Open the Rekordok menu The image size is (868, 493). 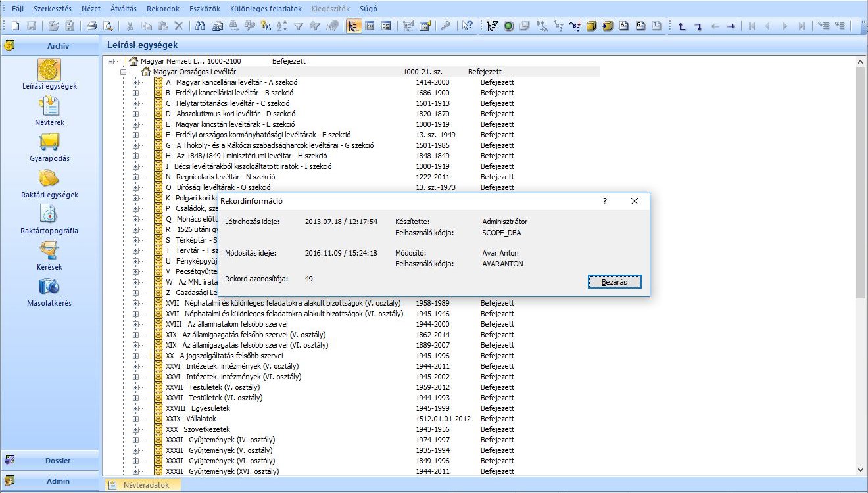(x=162, y=9)
